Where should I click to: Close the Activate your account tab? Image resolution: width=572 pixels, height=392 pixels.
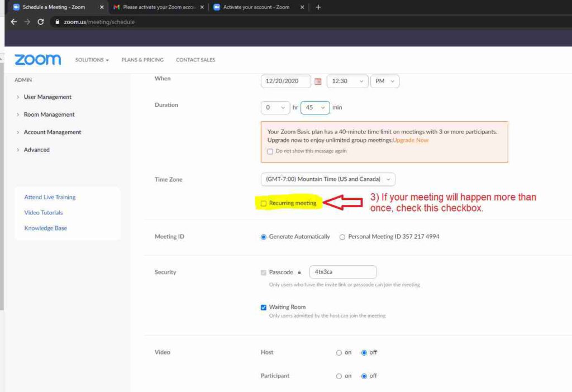click(x=302, y=7)
